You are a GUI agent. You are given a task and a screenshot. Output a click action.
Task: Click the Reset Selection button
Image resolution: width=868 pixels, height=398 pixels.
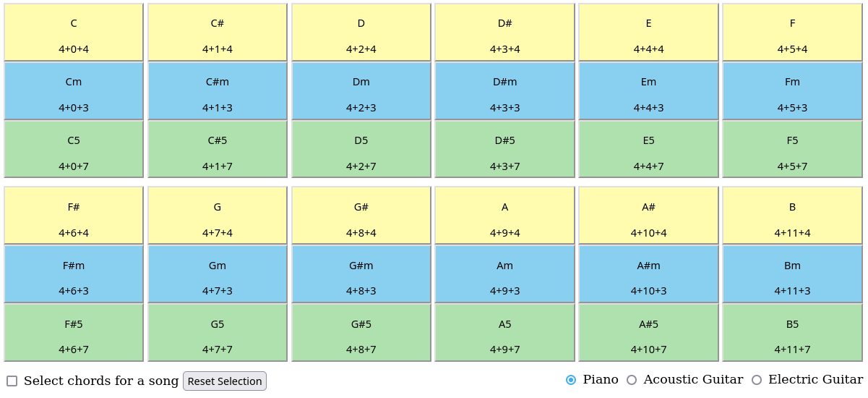tap(225, 381)
